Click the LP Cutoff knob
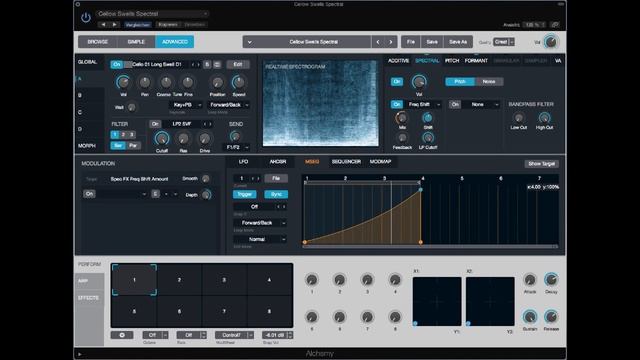This screenshot has width=640, height=360. coord(427,138)
